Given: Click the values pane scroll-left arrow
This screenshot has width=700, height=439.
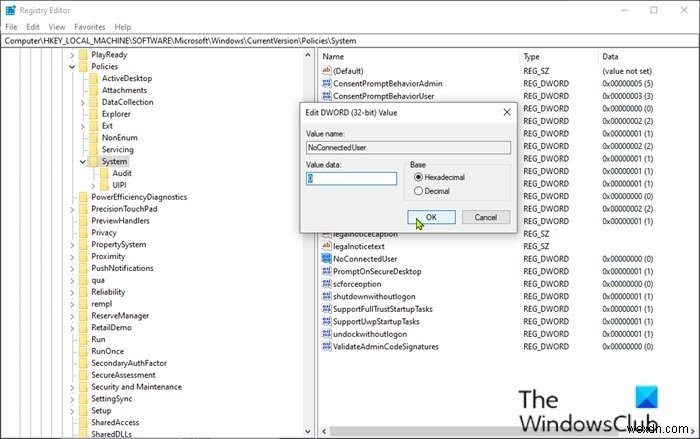Looking at the screenshot, I should point(324,431).
